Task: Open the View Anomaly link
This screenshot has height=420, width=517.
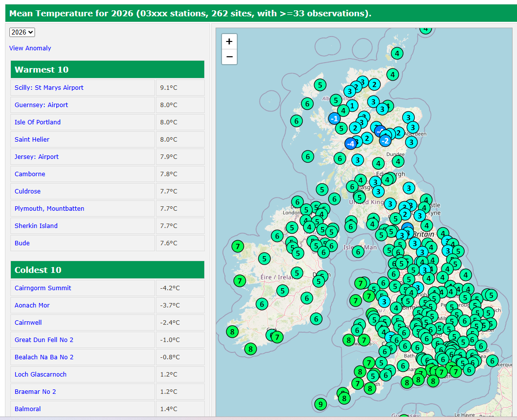Action: pyautogui.click(x=30, y=48)
